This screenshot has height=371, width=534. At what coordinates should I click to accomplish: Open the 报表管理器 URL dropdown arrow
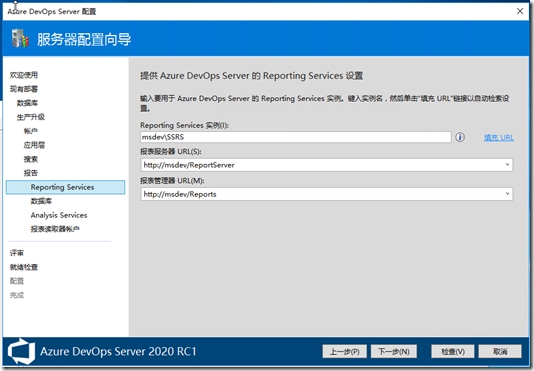click(x=507, y=194)
